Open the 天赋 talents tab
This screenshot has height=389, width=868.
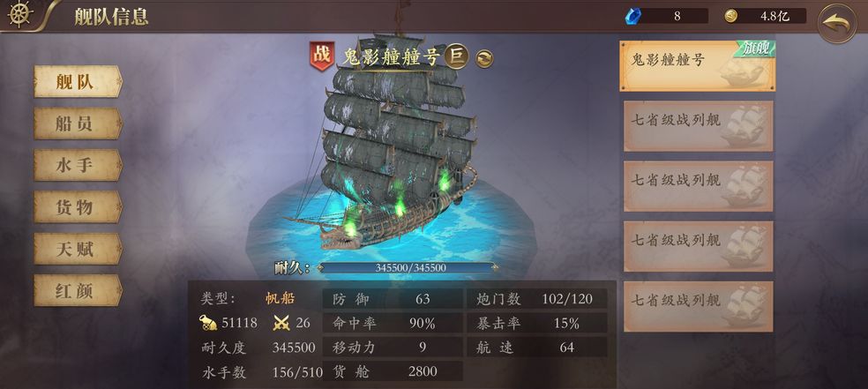[78, 249]
